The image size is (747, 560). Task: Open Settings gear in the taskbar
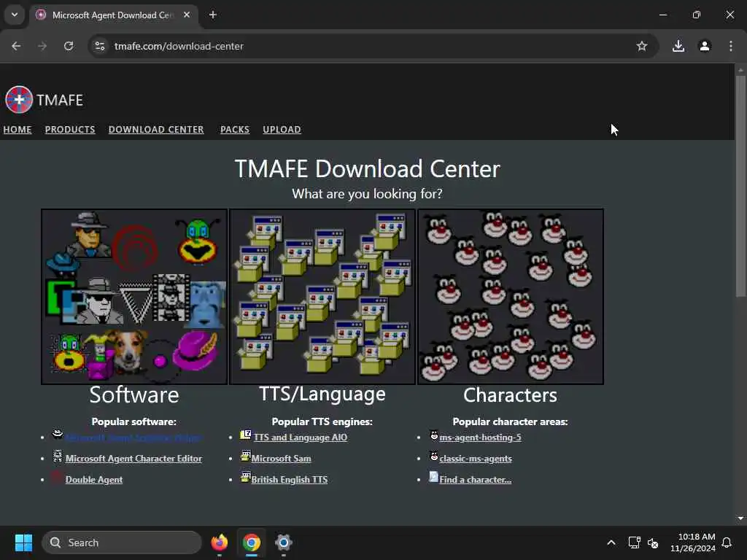pyautogui.click(x=284, y=542)
